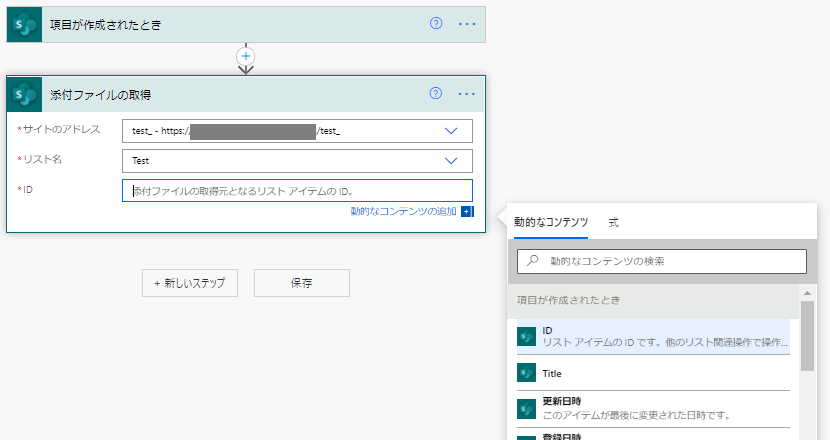Expand the サイトのアドレス dropdown

tap(451, 131)
